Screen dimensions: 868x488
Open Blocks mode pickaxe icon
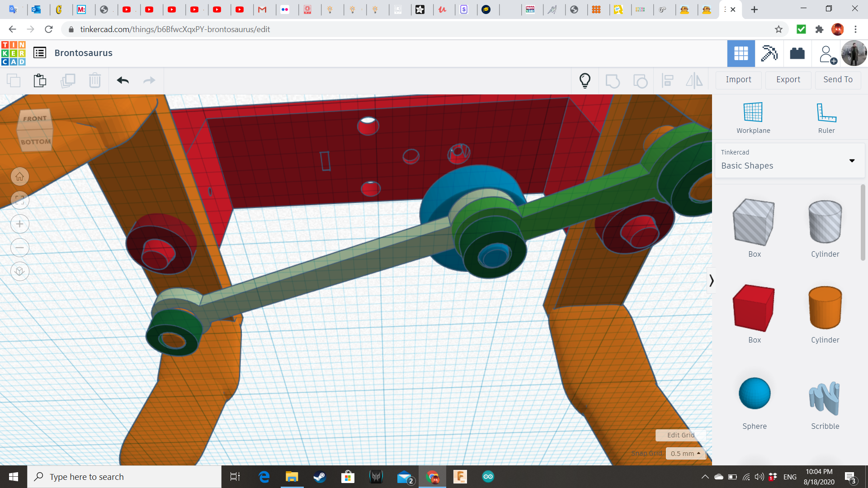pyautogui.click(x=769, y=53)
